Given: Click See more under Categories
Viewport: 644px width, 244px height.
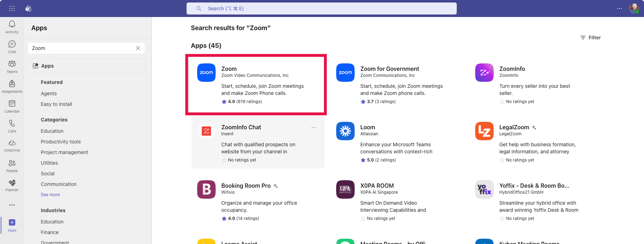Looking at the screenshot, I should coord(50,195).
